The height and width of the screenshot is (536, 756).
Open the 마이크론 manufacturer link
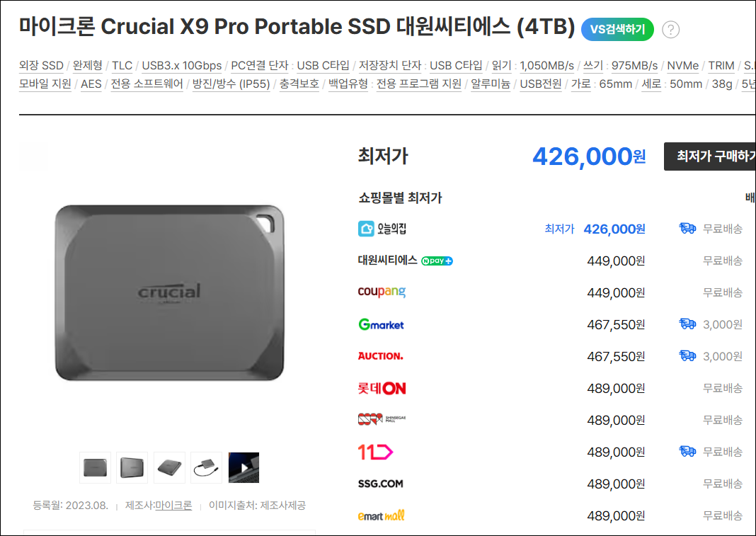pos(173,505)
